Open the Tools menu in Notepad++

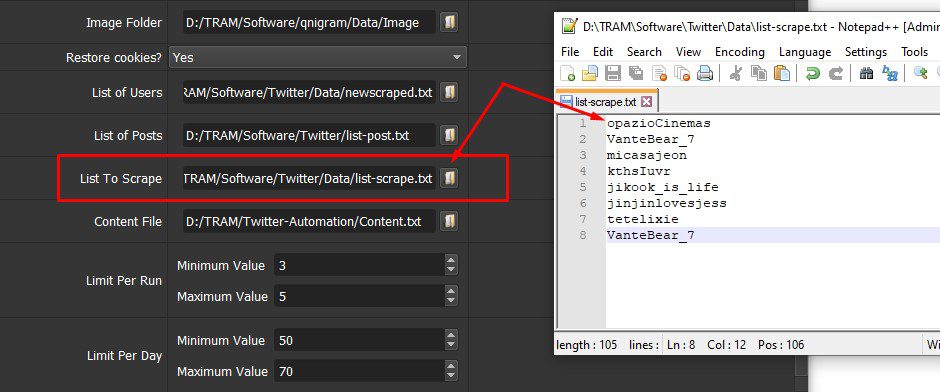(914, 52)
